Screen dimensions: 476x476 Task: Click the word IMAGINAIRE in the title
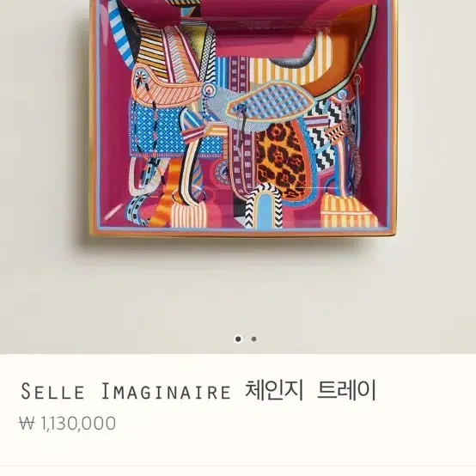(166, 391)
